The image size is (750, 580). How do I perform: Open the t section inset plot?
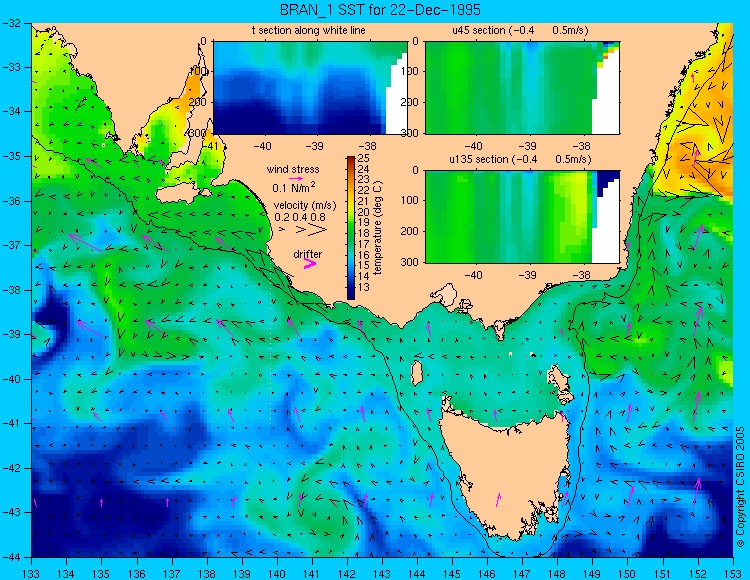coord(310,88)
